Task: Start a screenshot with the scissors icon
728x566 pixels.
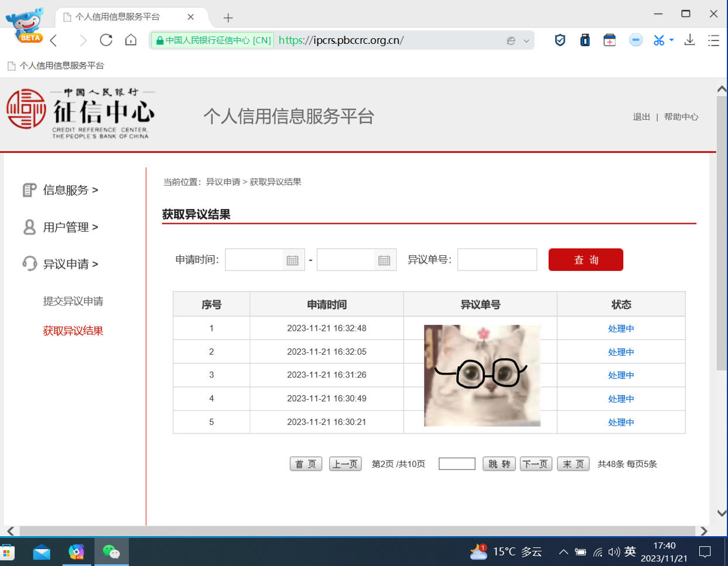Action: click(659, 40)
